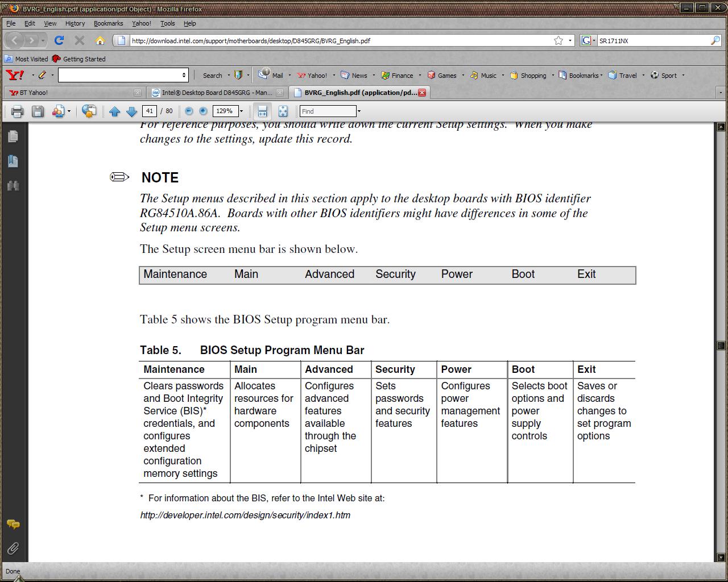Open Yahoo Shopping from the toolbar

click(x=528, y=75)
